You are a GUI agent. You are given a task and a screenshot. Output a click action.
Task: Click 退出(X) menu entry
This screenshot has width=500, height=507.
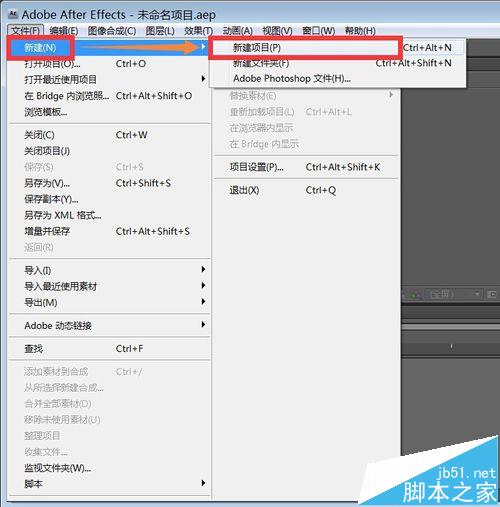(306, 190)
